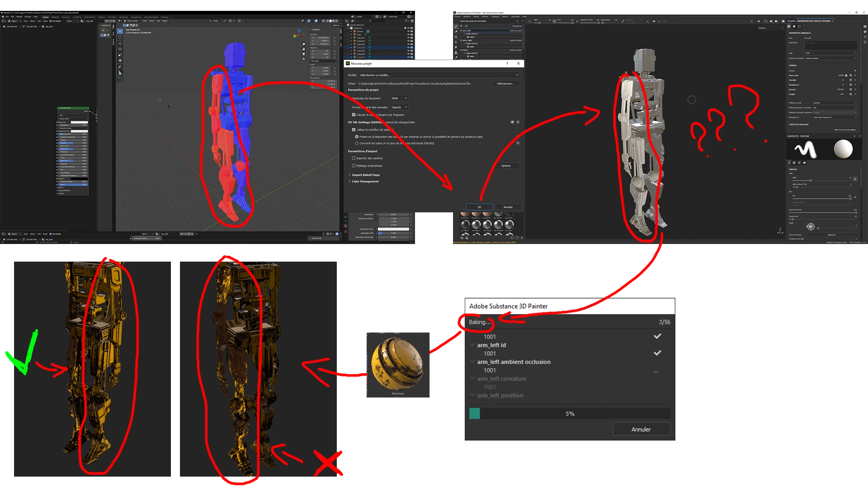The width and height of the screenshot is (868, 488).
Task: Select the Substance Painter eraser tool
Action: click(x=456, y=32)
